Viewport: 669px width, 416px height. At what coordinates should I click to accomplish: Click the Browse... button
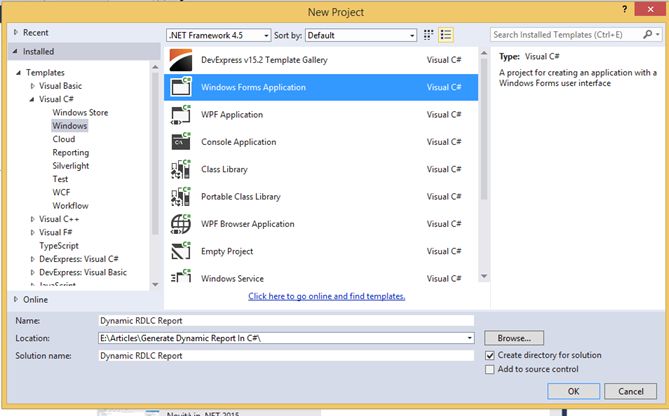coord(514,338)
